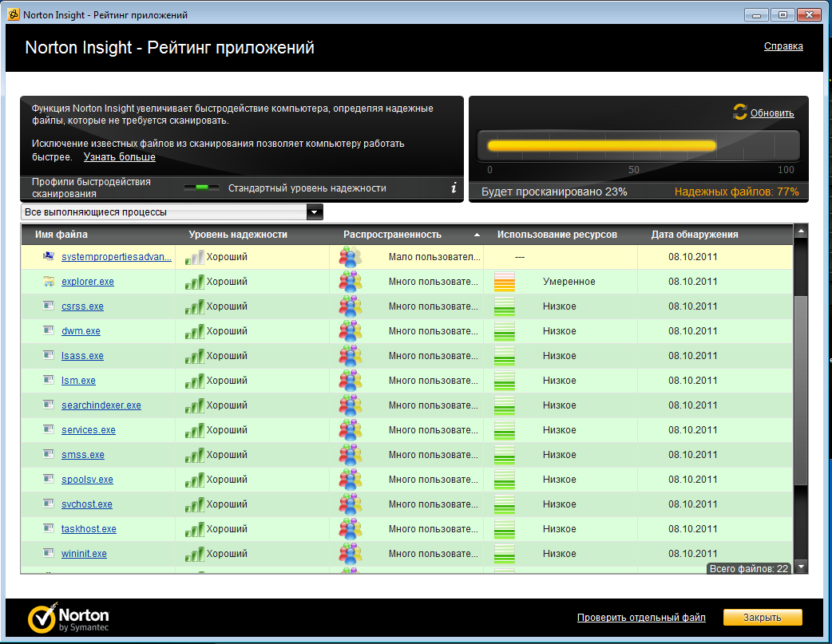Click the Norton by Symantec logo

(x=69, y=618)
